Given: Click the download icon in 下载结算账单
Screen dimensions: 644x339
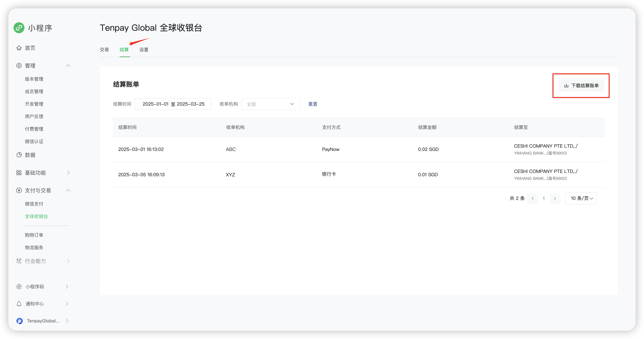Looking at the screenshot, I should click(x=566, y=86).
